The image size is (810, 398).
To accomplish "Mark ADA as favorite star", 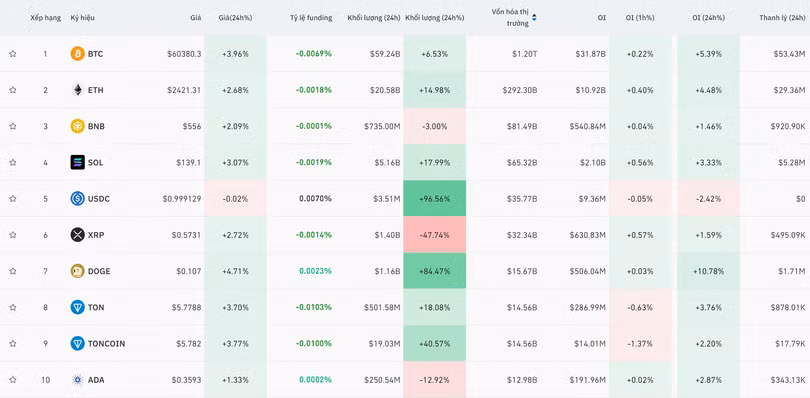I will [13, 380].
